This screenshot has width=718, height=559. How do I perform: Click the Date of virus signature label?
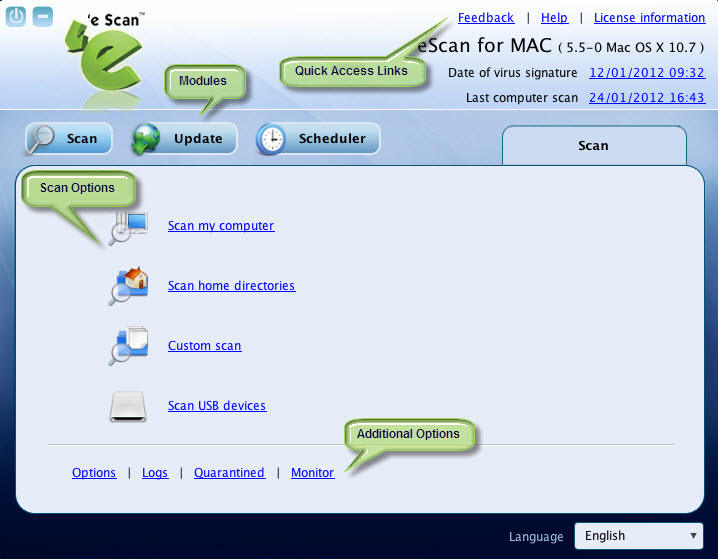tap(512, 73)
